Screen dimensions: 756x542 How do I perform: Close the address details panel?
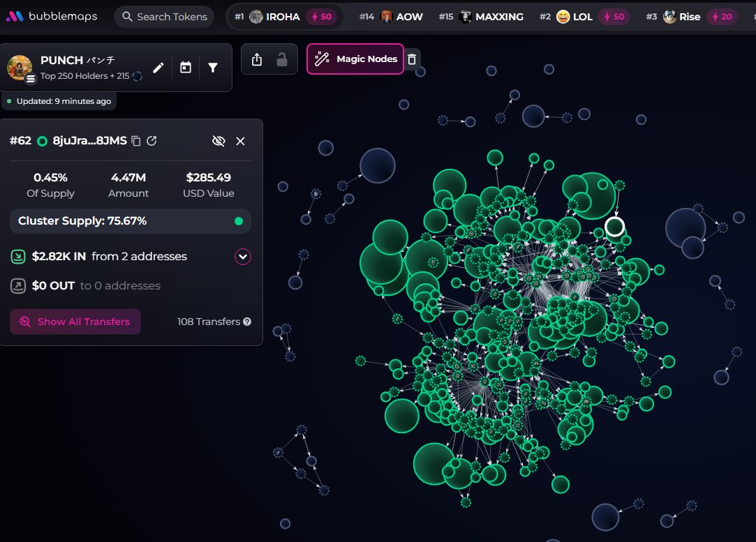(240, 142)
